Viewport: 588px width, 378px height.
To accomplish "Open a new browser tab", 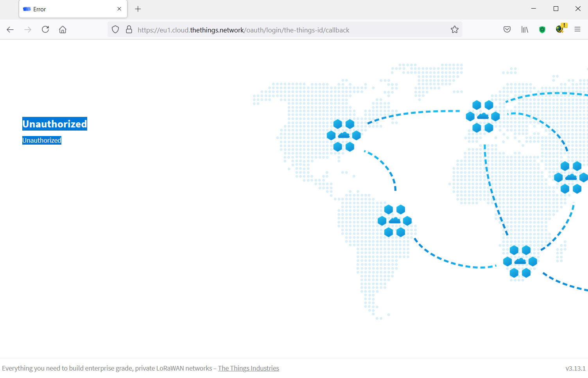I will (138, 9).
